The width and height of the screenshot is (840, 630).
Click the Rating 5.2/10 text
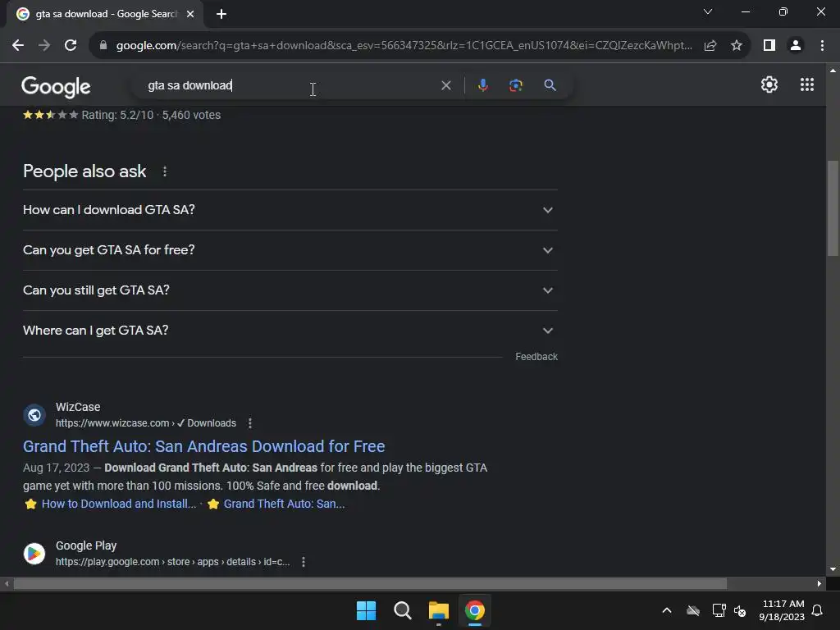click(x=117, y=115)
